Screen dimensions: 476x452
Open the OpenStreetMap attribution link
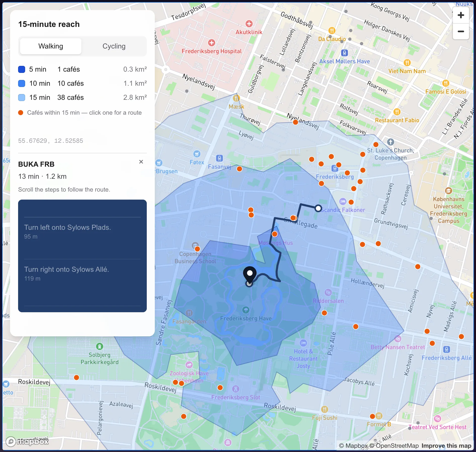[x=397, y=446]
